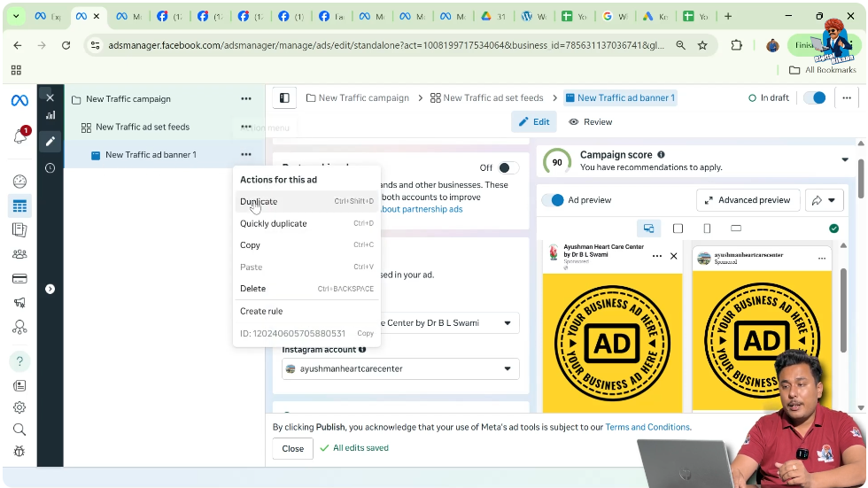Viewport: 868px width, 488px height.
Task: Open a new Chrome tab
Action: coord(728,16)
